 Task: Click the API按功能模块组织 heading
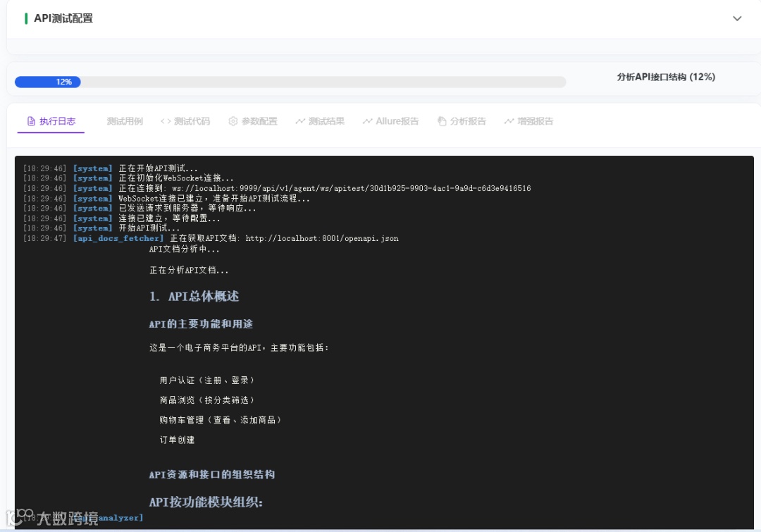(206, 502)
